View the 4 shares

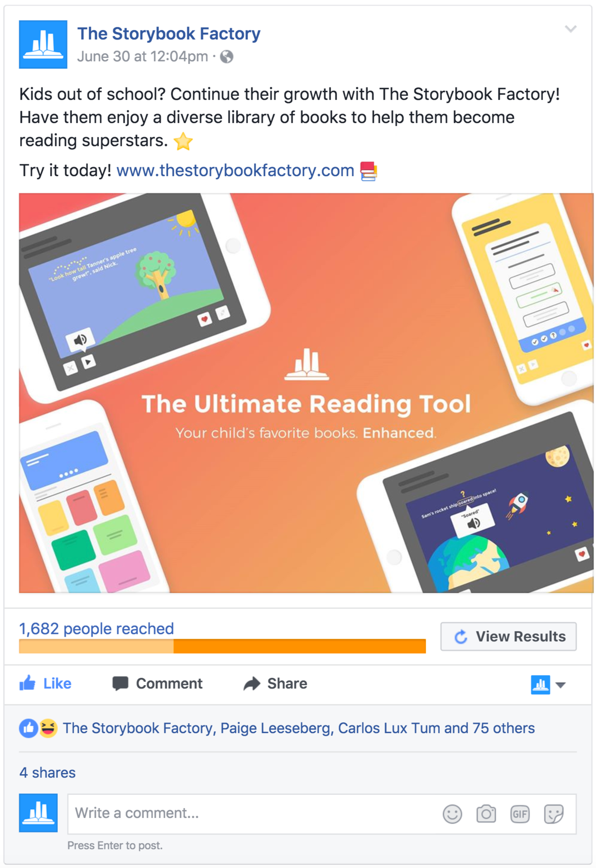point(48,772)
